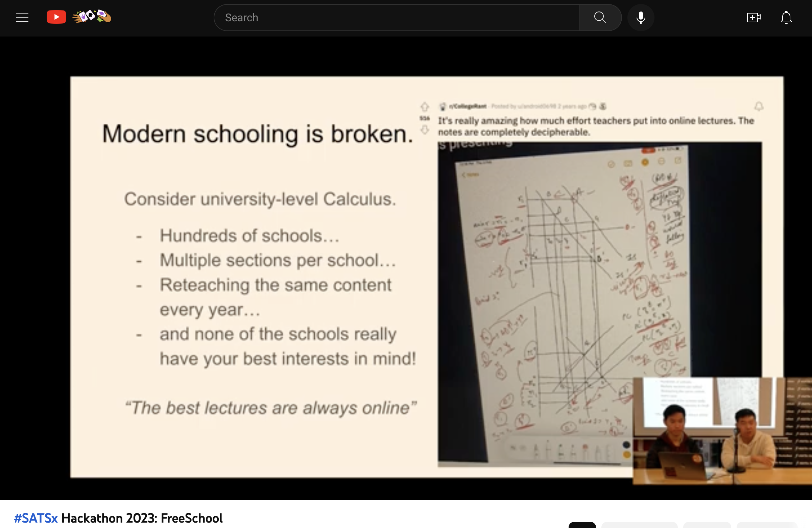The width and height of the screenshot is (812, 528).
Task: Open the #SATSx hashtag link
Action: (x=36, y=518)
